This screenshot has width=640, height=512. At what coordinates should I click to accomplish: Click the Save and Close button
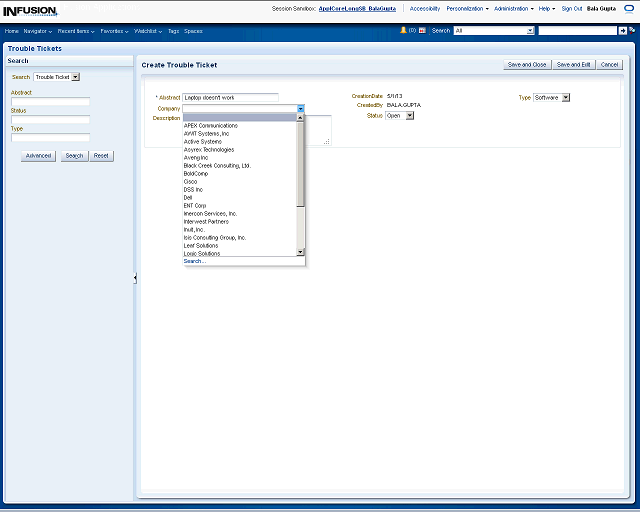point(526,65)
